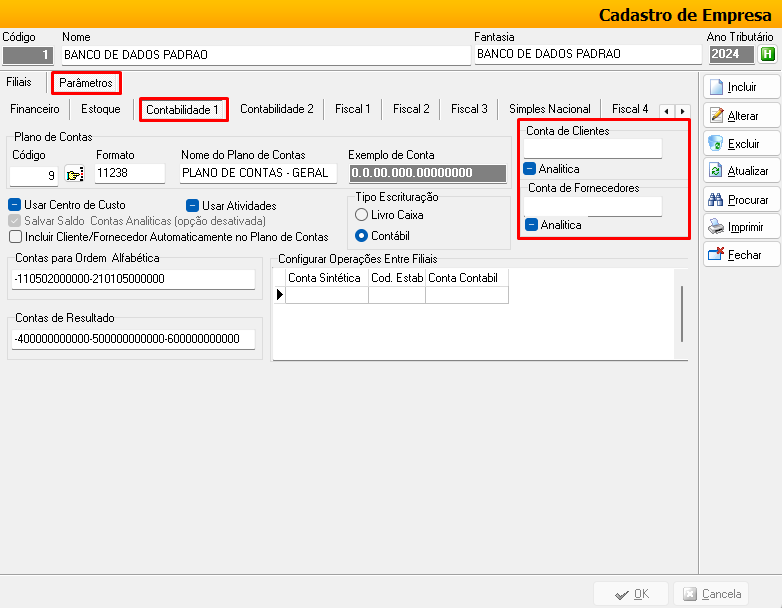Click the Imprimir printer icon
The height and width of the screenshot is (608, 782).
716,226
